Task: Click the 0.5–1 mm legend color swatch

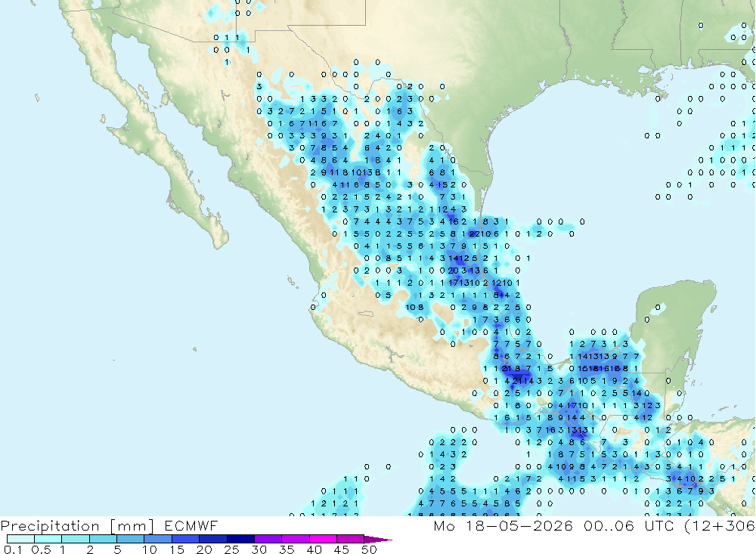Action: tap(48, 539)
